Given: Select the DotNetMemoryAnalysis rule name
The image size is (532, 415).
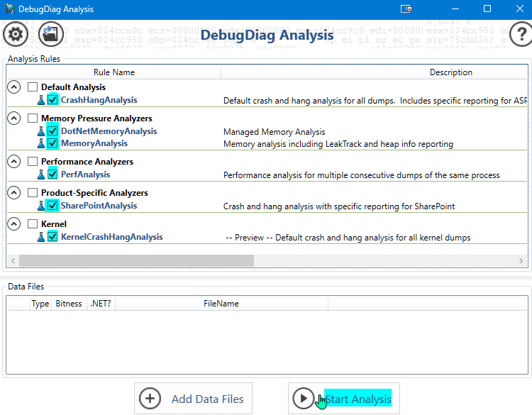Looking at the screenshot, I should click(109, 131).
